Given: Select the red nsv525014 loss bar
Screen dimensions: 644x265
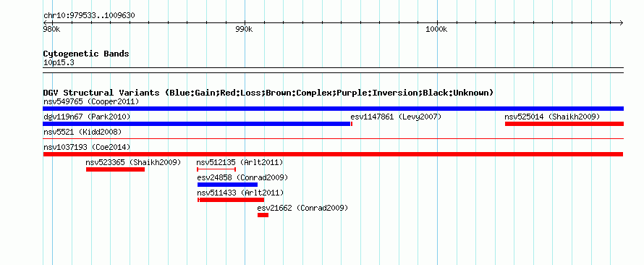Looking at the screenshot, I should [564, 124].
